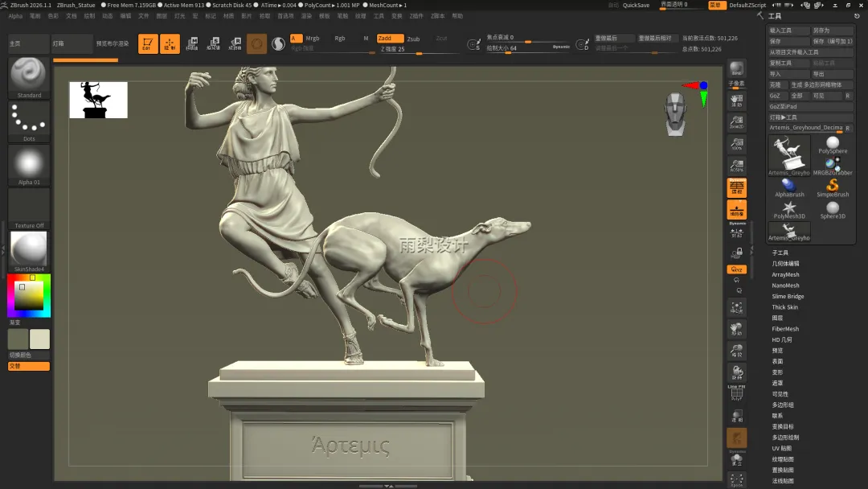Click 克隆 clone tool button
The height and width of the screenshot is (489, 868).
click(x=777, y=84)
